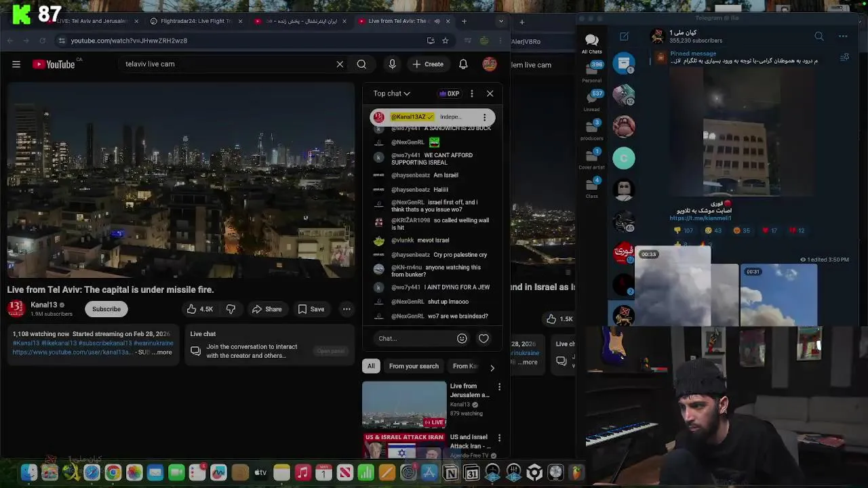
Task: Open more actions next to Save
Action: click(347, 309)
